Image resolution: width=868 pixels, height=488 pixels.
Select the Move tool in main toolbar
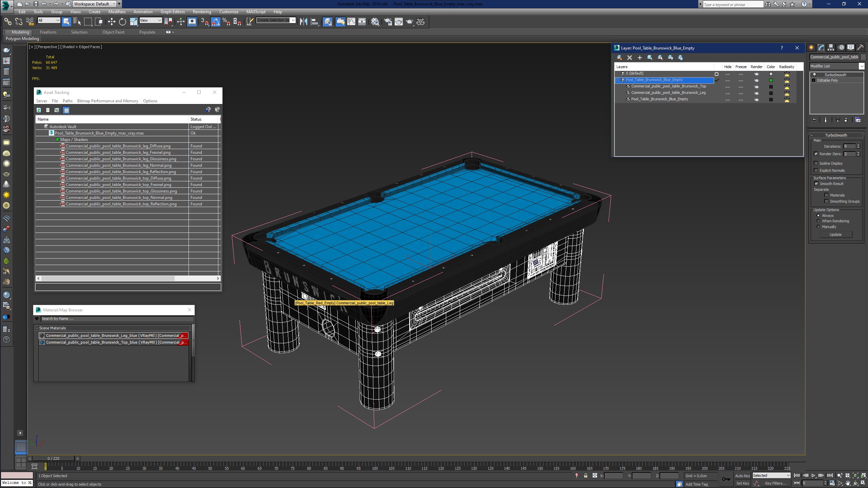(112, 22)
